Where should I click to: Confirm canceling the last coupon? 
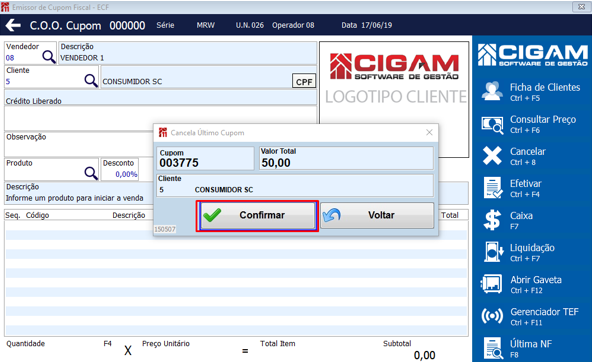pos(257,215)
